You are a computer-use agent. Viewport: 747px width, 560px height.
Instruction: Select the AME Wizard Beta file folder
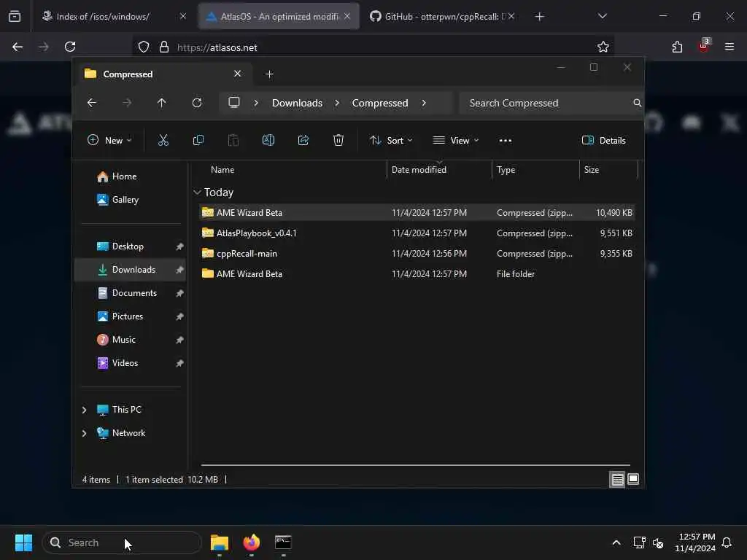coord(417,274)
